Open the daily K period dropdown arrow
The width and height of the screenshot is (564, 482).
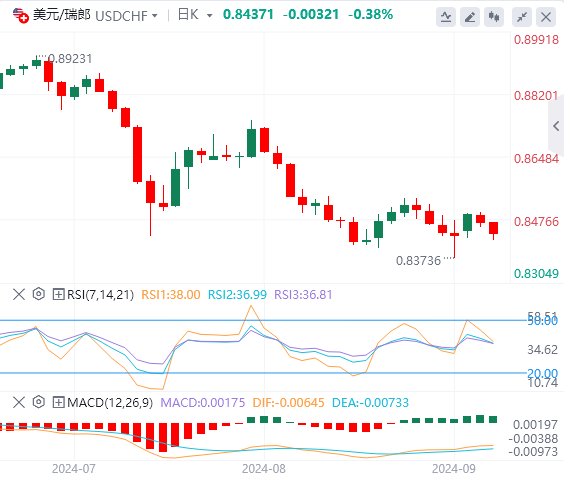pyautogui.click(x=209, y=16)
